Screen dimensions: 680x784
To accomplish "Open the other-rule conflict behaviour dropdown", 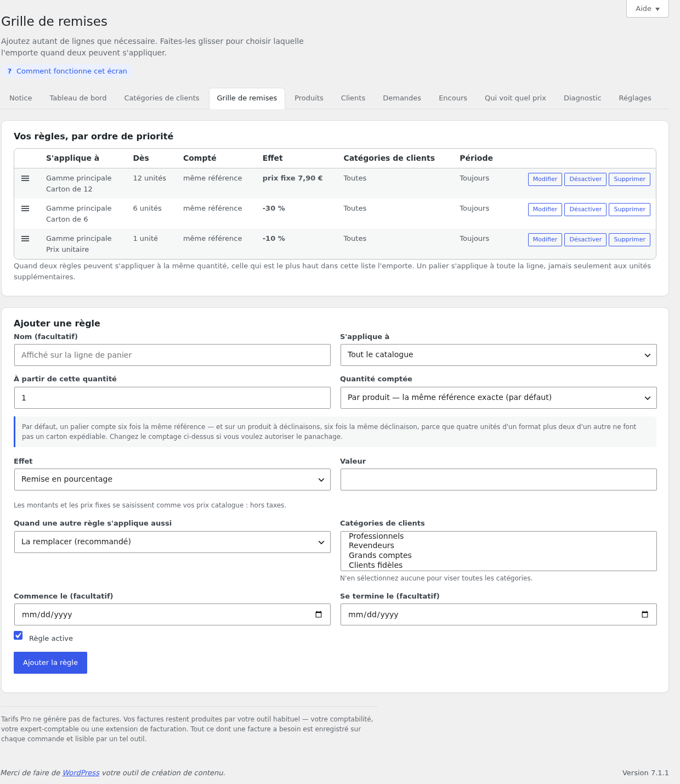I will point(172,542).
